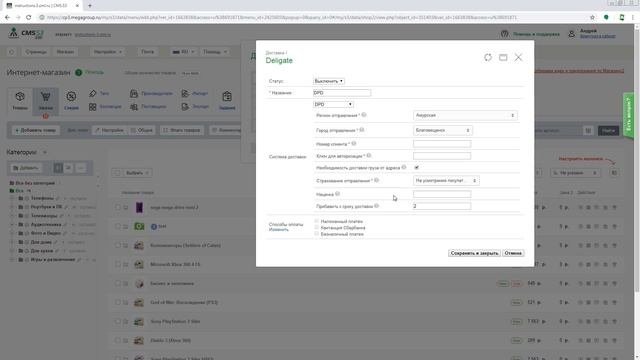The width and height of the screenshot is (640, 360).
Task: Click help icon beside Необходимость доставки груза
Action: point(404,167)
